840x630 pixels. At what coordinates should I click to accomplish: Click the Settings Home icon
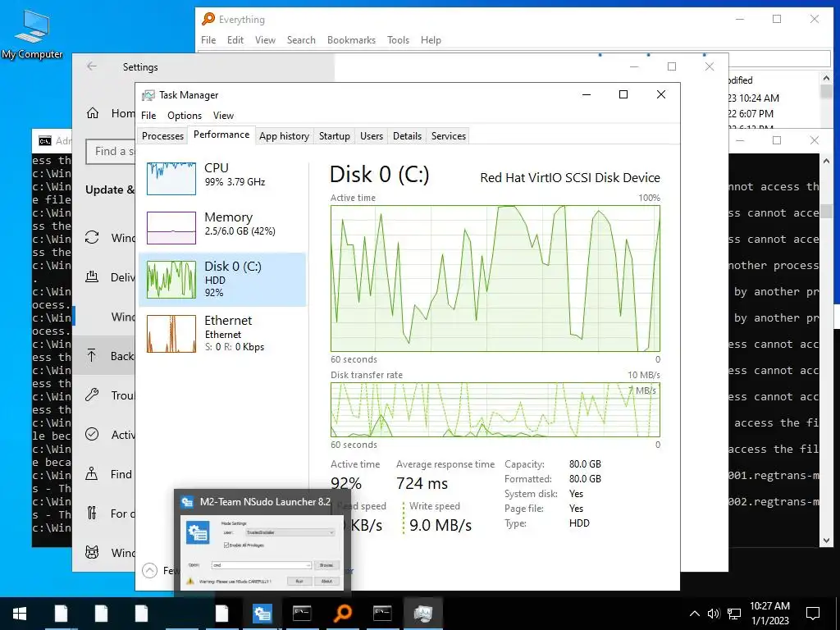pyautogui.click(x=93, y=113)
